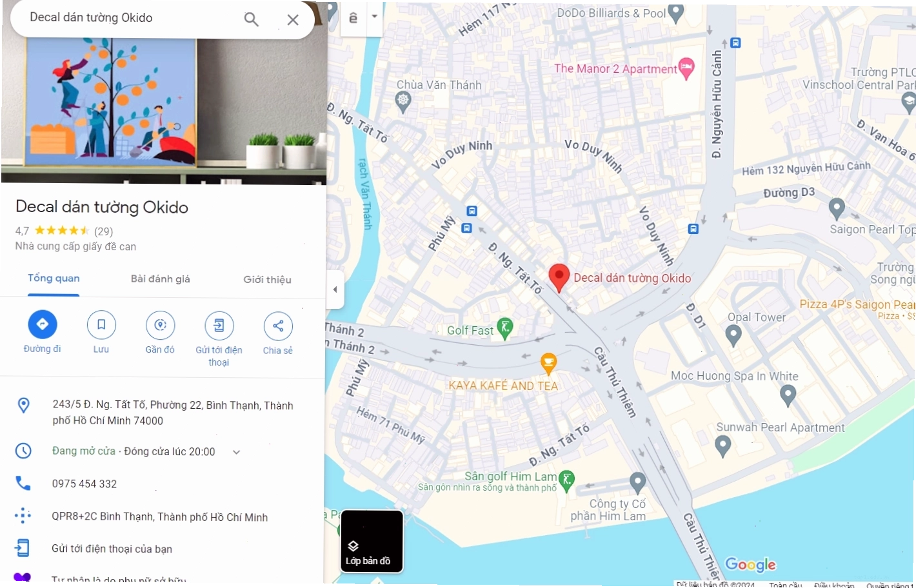Select the Golf Fast map marker
Image resolution: width=916 pixels, height=588 pixels.
tap(505, 329)
